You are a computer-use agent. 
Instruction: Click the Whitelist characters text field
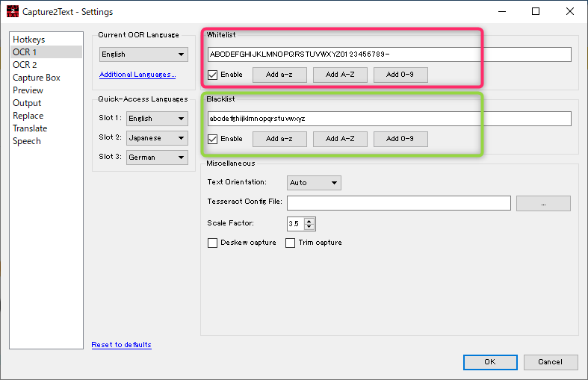point(389,54)
